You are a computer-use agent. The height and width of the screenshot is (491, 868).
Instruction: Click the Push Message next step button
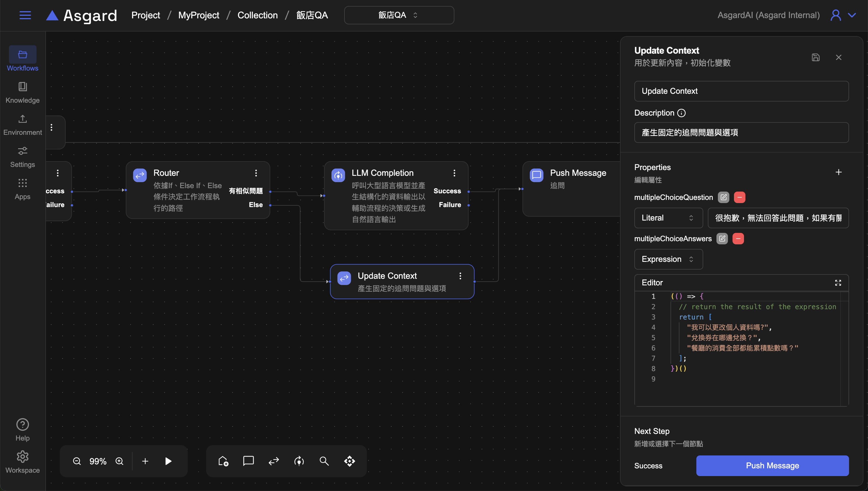772,465
